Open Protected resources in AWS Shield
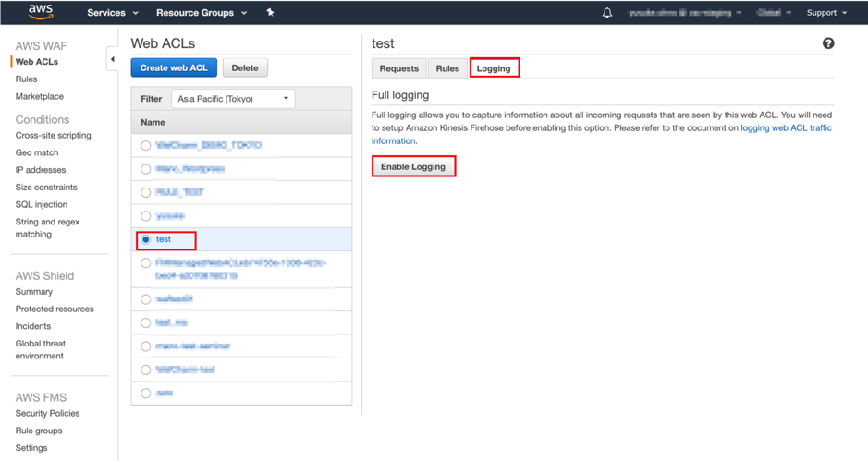This screenshot has width=868, height=461. pos(55,309)
